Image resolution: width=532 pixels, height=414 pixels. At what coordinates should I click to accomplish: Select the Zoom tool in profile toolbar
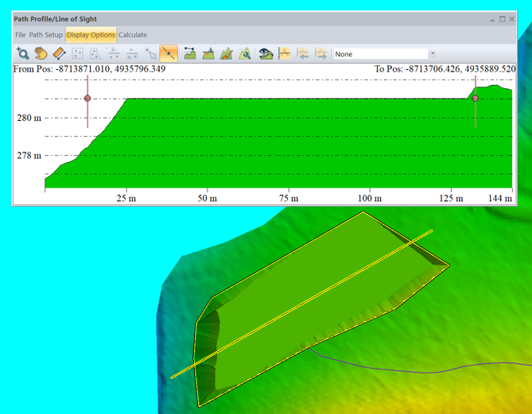[23, 53]
